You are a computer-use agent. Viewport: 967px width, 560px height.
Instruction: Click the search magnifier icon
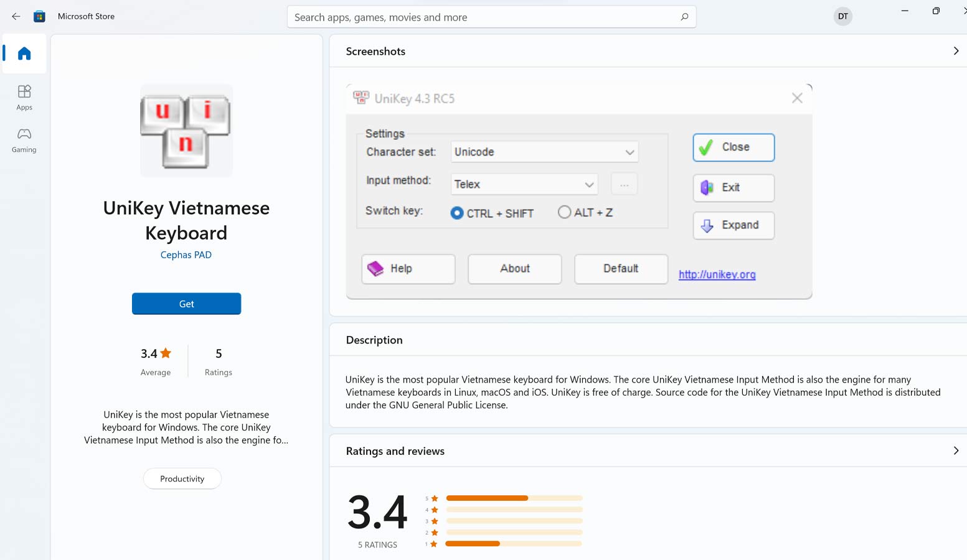click(684, 17)
